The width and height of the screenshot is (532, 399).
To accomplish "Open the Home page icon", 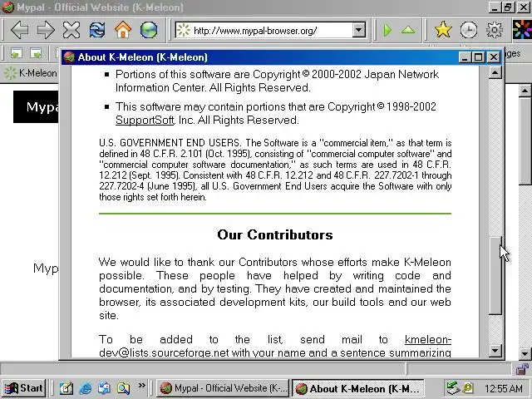I will [x=123, y=30].
